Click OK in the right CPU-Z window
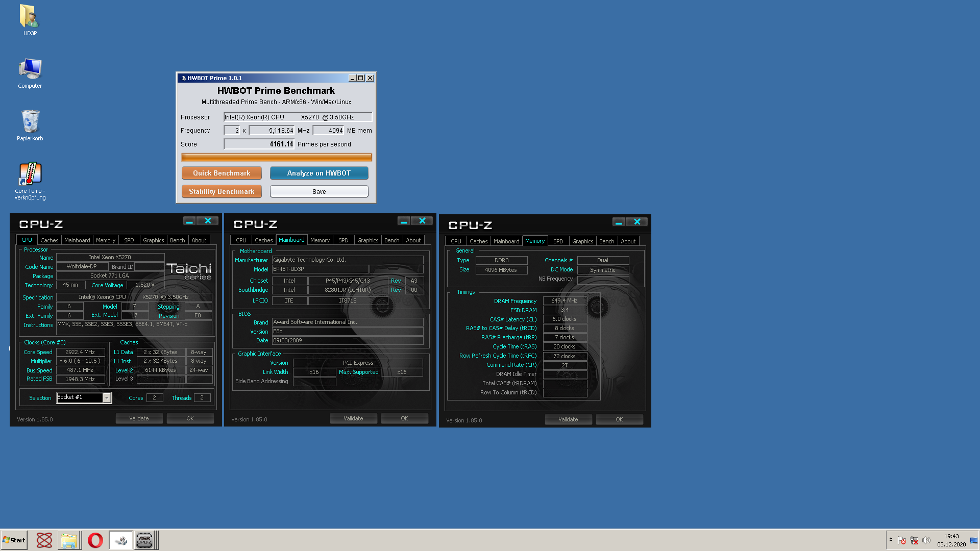 click(x=619, y=419)
